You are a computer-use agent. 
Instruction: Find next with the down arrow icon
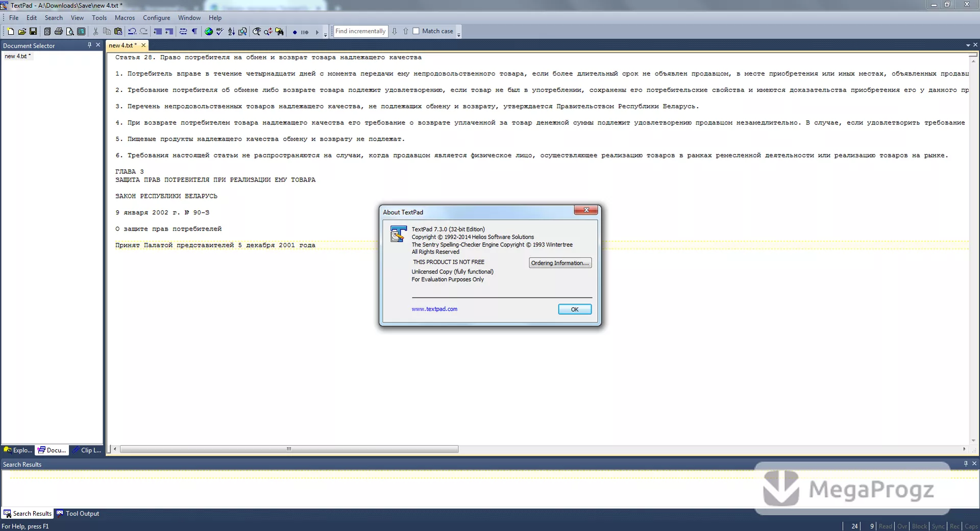[395, 31]
